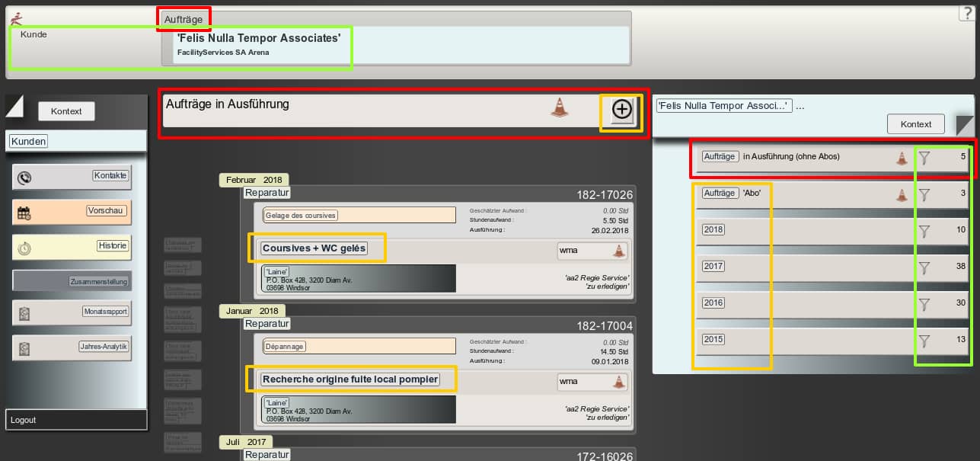Open the order 'Coursives + WC gelés'
The image size is (980, 461).
click(x=314, y=248)
